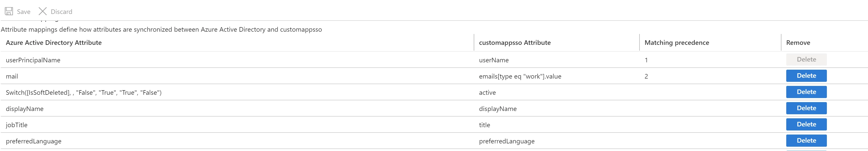868x151 pixels.
Task: Click the title target attribute cell
Action: (x=484, y=125)
